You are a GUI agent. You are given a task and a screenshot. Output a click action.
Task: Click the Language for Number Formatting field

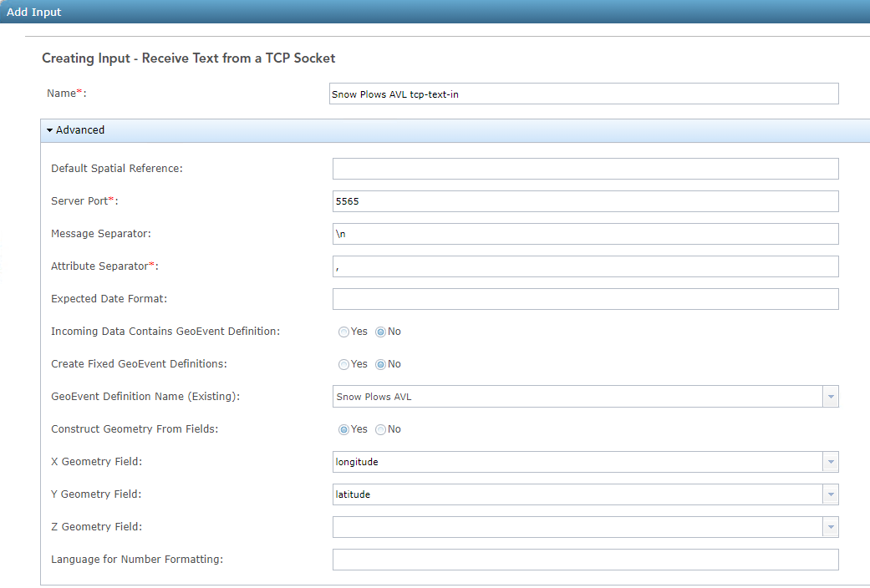[585, 559]
